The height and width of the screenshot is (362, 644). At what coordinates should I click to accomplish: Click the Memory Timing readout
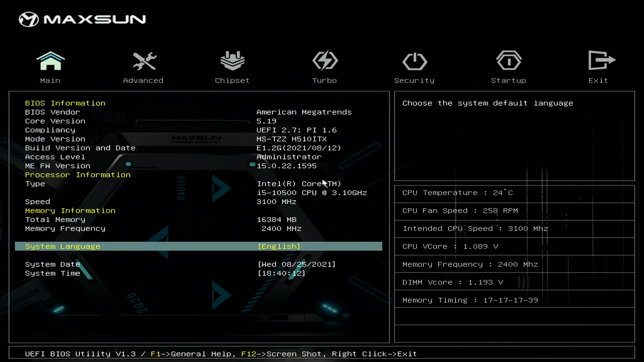tap(470, 300)
